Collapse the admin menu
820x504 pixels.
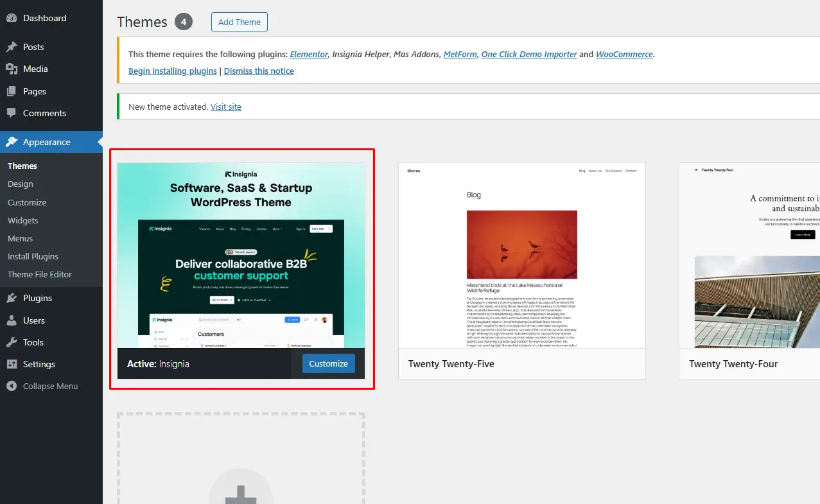pos(42,386)
